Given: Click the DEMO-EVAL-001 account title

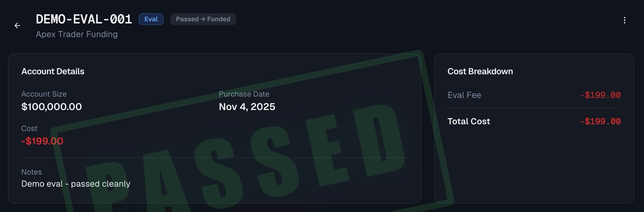Looking at the screenshot, I should [x=84, y=19].
